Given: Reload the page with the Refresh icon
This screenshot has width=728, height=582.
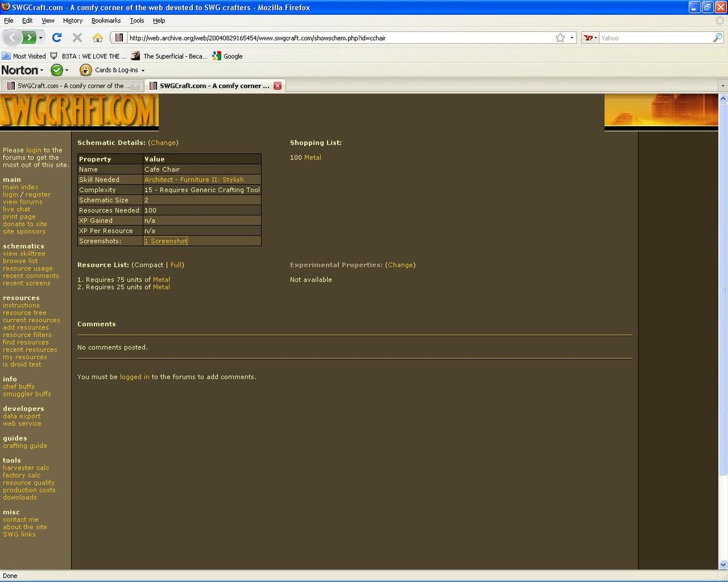Looking at the screenshot, I should pyautogui.click(x=57, y=38).
